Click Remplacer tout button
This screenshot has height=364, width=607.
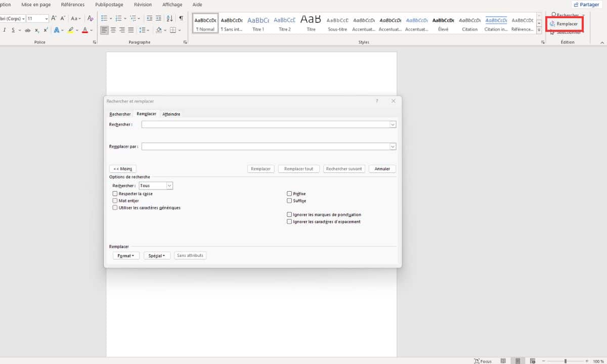[x=299, y=169]
